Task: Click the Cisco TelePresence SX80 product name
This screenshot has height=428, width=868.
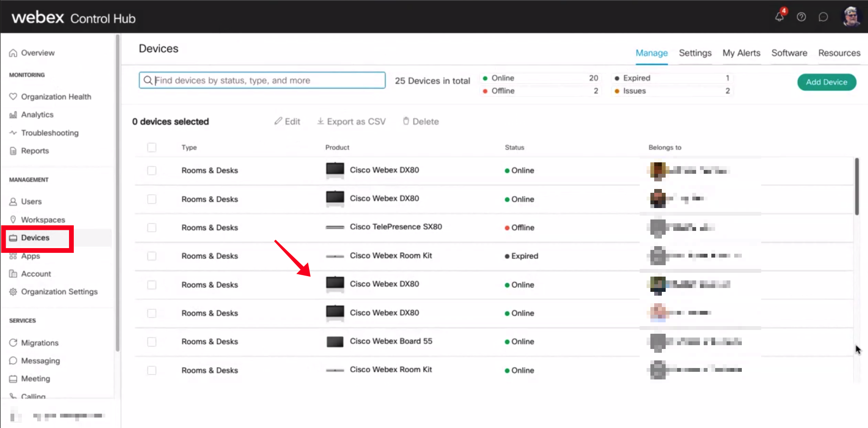Action: click(396, 227)
